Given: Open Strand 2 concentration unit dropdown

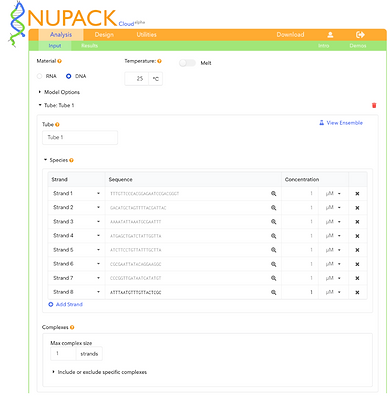Looking at the screenshot, I should (333, 208).
